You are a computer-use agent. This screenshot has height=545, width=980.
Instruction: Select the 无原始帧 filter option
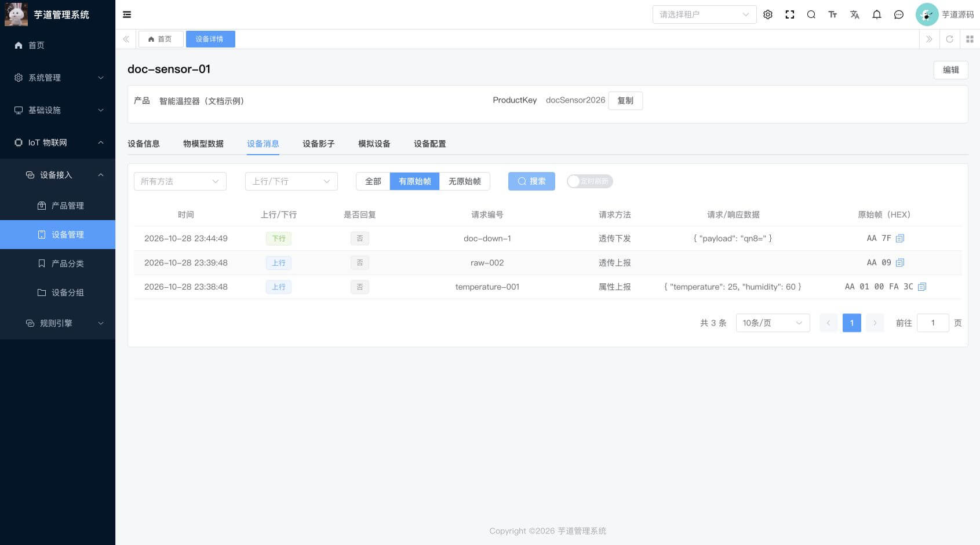[465, 181]
